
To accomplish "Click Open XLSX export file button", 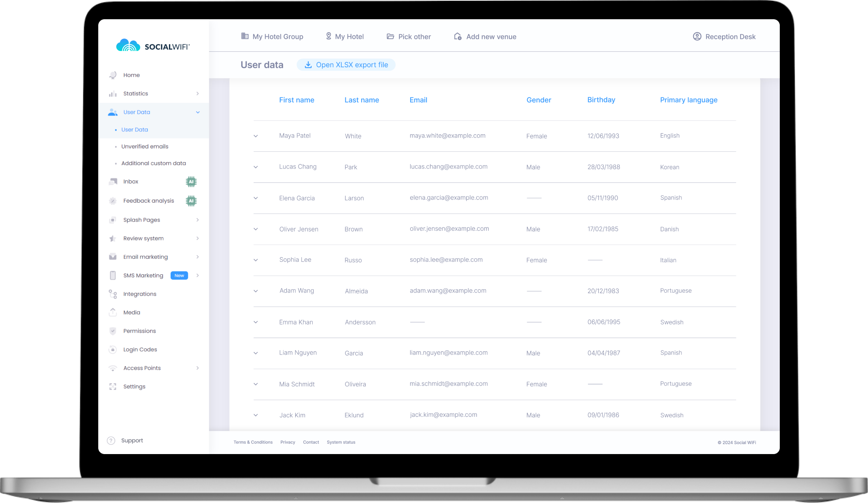I will pyautogui.click(x=346, y=65).
